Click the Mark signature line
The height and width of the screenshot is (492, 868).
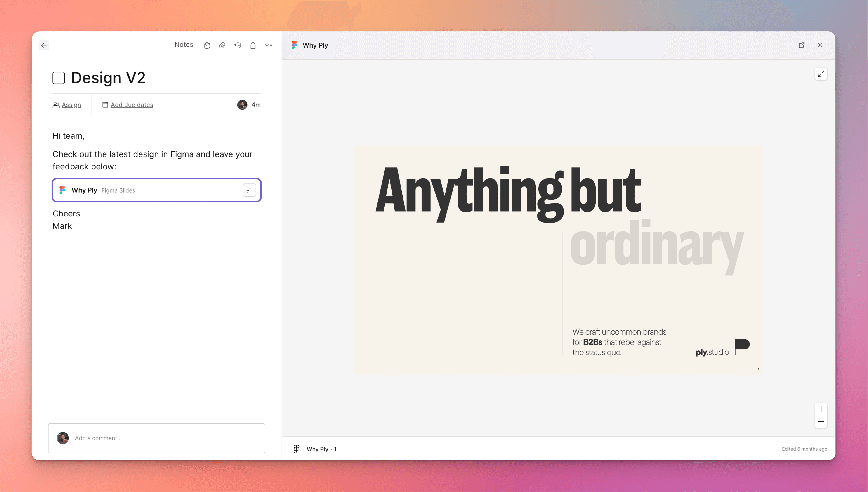pyautogui.click(x=62, y=226)
